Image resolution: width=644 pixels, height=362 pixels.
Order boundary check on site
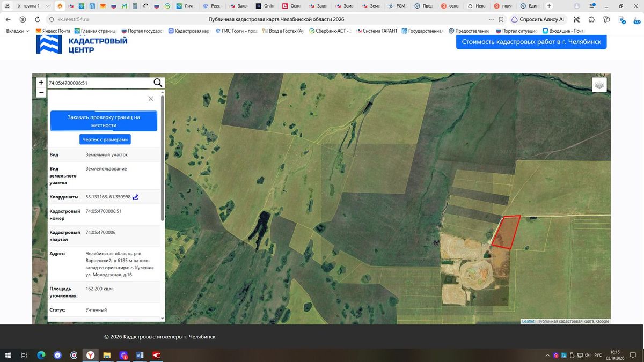click(104, 121)
